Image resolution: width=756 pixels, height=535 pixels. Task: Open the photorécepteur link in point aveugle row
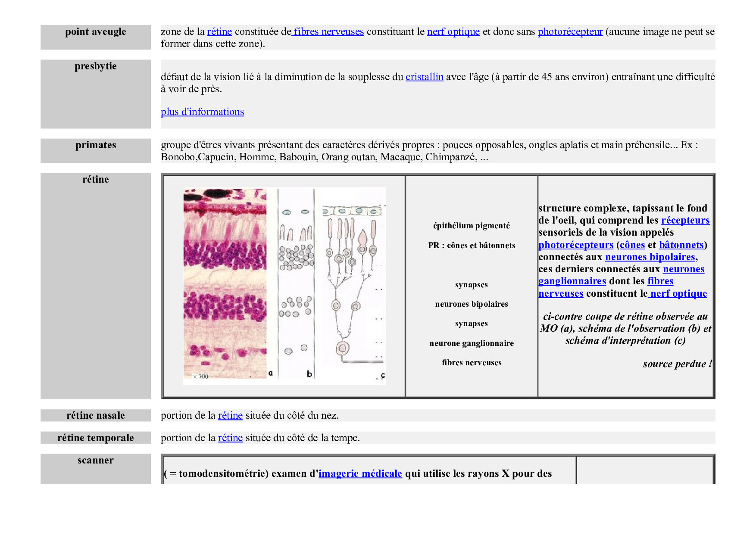[570, 32]
